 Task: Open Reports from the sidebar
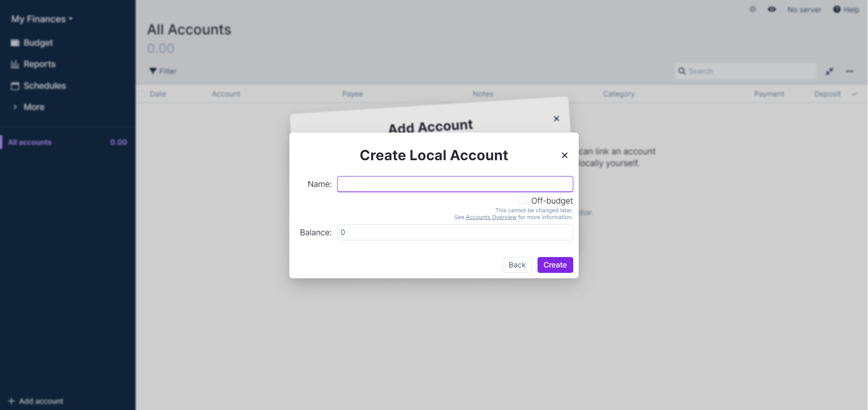pos(39,64)
